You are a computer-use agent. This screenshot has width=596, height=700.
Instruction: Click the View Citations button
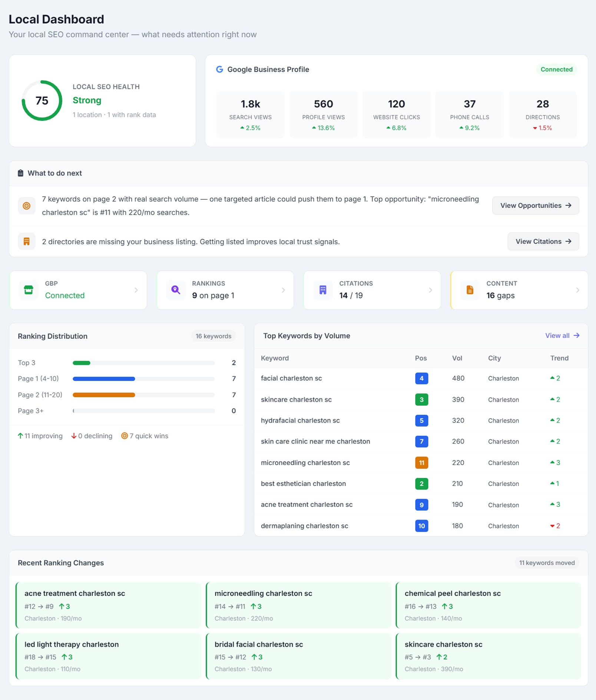[543, 241]
